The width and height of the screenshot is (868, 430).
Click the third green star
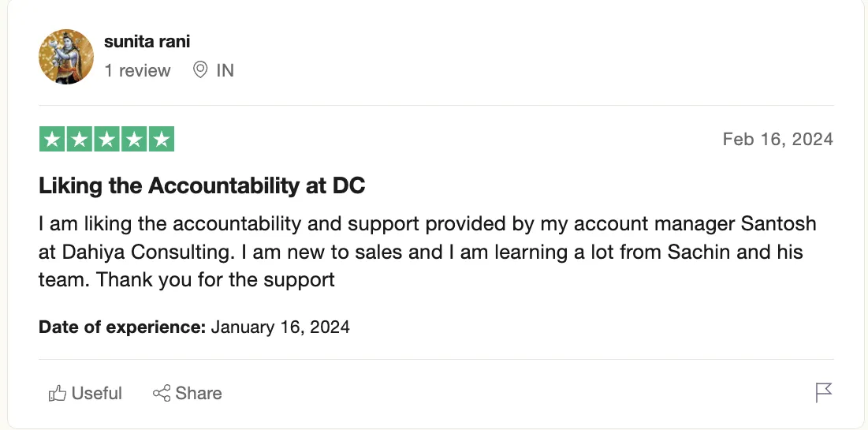coord(106,140)
